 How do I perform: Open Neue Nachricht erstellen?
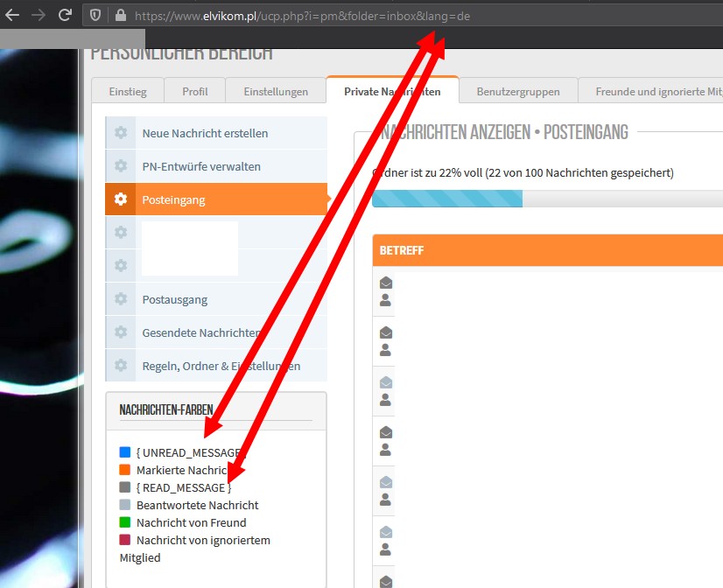pyautogui.click(x=216, y=133)
